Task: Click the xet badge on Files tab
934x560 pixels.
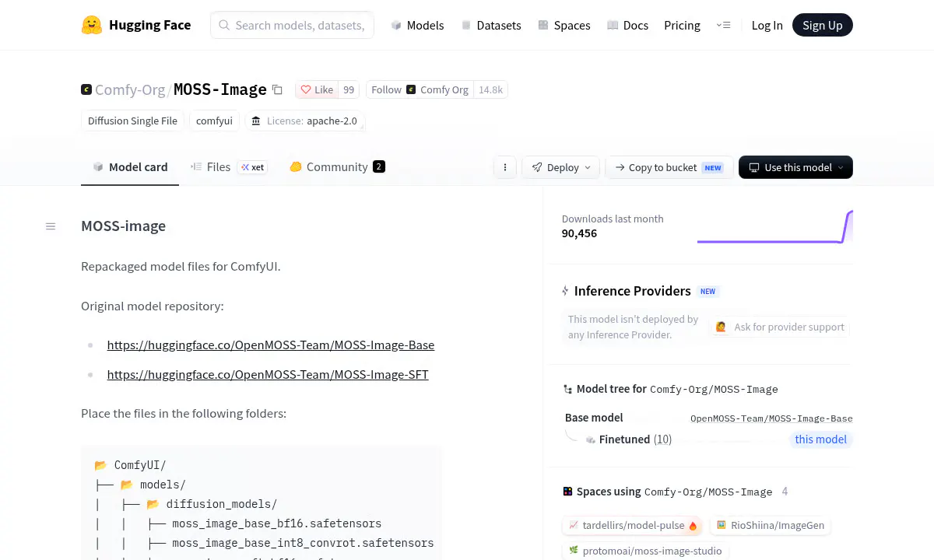Action: tap(253, 167)
